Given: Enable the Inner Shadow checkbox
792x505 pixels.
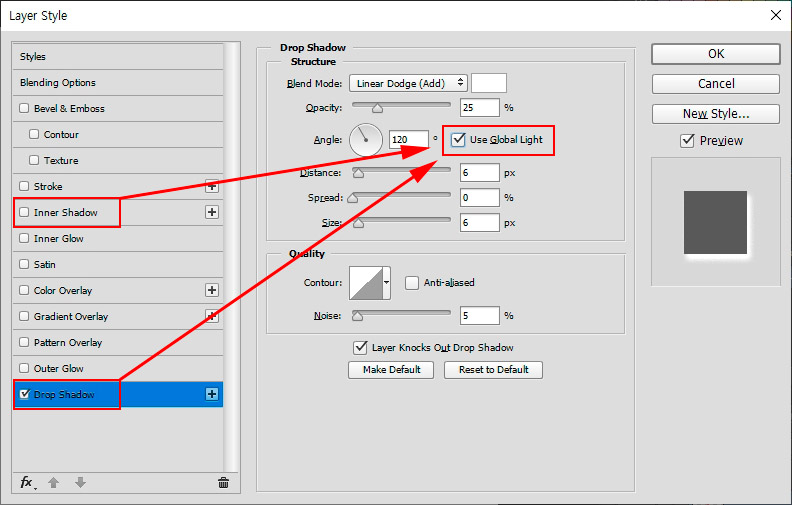Looking at the screenshot, I should [24, 212].
